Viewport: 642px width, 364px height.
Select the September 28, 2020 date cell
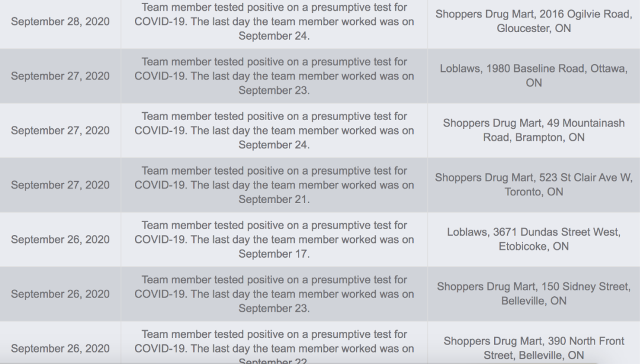point(60,22)
